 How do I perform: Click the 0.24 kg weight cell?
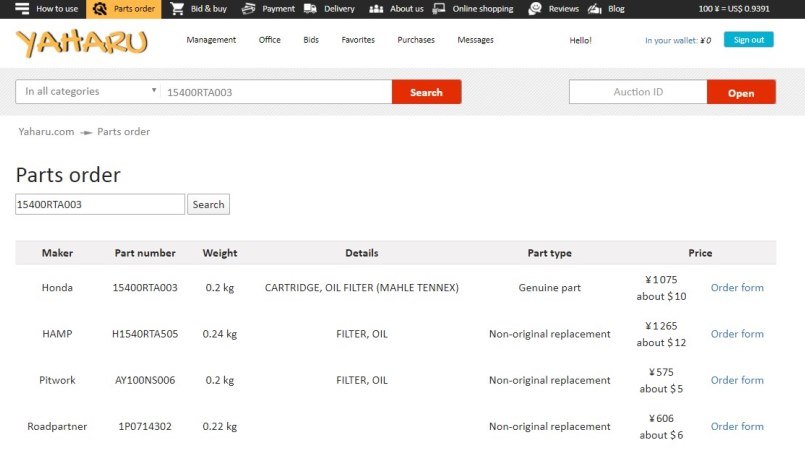(x=220, y=334)
